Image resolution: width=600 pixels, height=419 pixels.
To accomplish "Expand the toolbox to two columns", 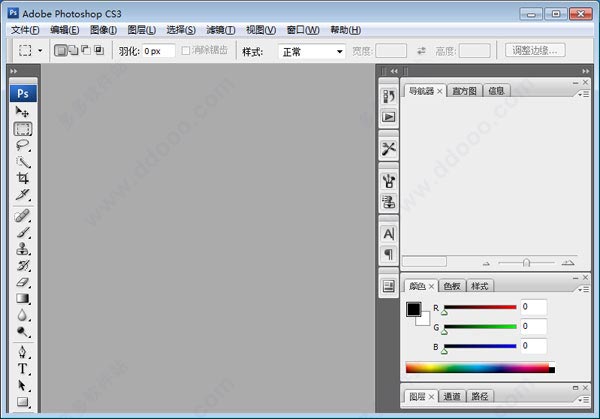I will pyautogui.click(x=14, y=71).
